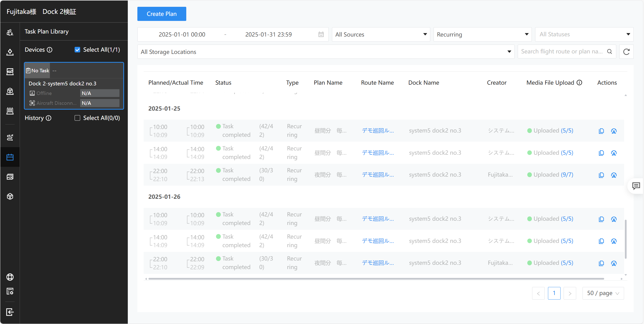Viewport: 644px width, 324px height.
Task: Open the All Statuses dropdown
Action: pos(584,35)
